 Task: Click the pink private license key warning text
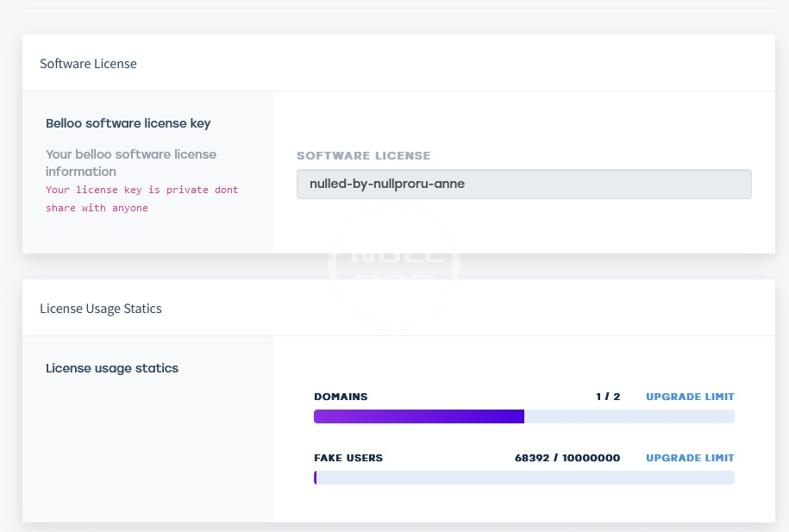coord(141,198)
